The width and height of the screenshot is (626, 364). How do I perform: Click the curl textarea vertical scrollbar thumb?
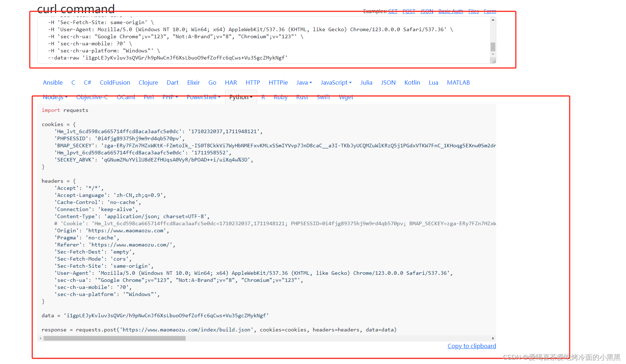(493, 47)
